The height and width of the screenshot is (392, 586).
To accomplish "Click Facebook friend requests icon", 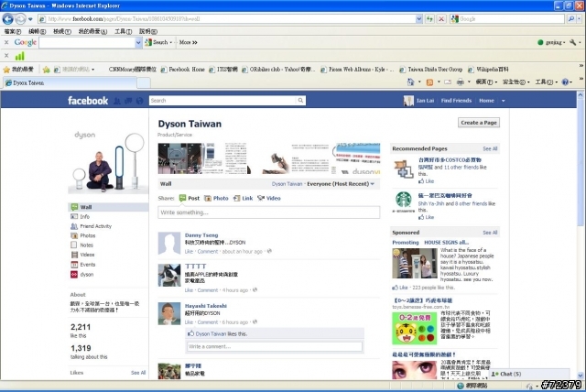I will pos(117,101).
